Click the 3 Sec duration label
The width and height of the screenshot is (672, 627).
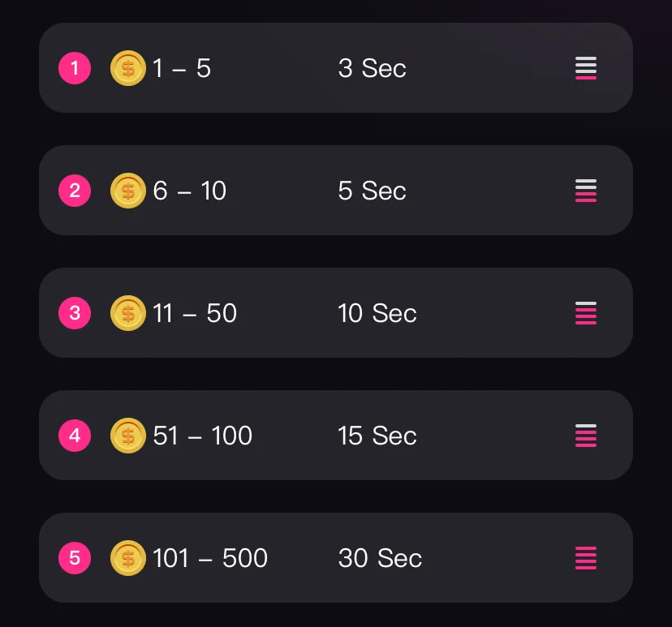372,68
